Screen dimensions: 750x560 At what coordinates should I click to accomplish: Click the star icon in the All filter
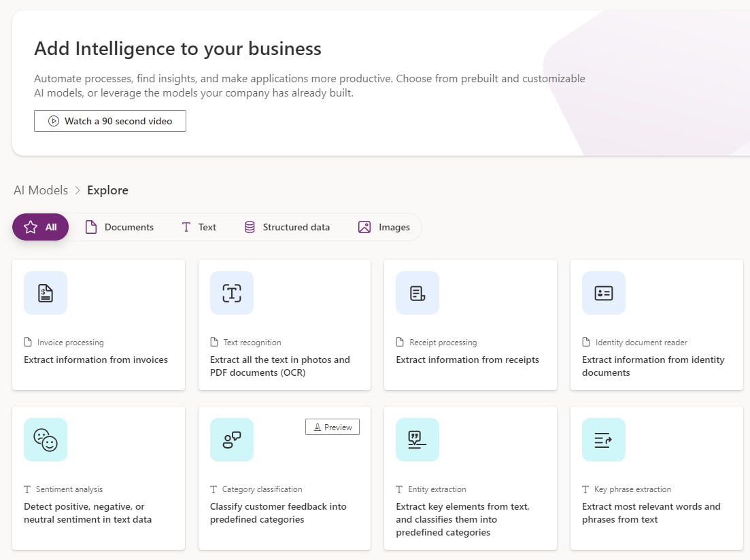coord(31,227)
